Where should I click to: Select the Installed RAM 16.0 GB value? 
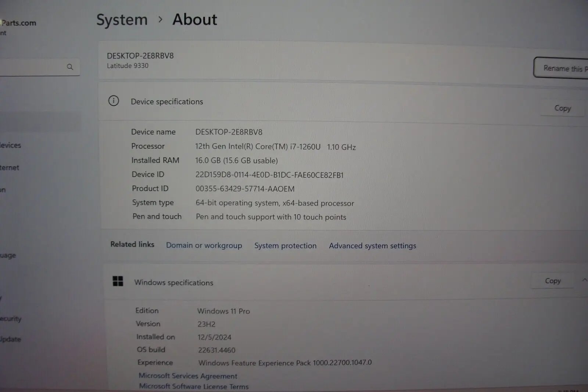[236, 160]
